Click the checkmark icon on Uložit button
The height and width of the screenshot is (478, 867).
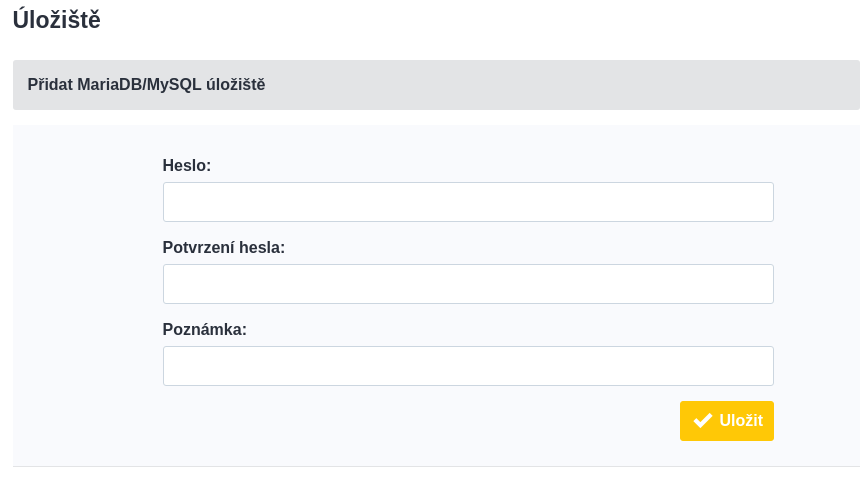(x=703, y=420)
